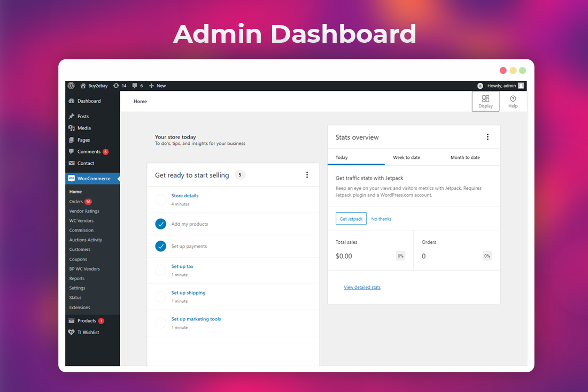588x392 pixels.
Task: Click the Total sales $0.00 card
Action: (x=370, y=250)
